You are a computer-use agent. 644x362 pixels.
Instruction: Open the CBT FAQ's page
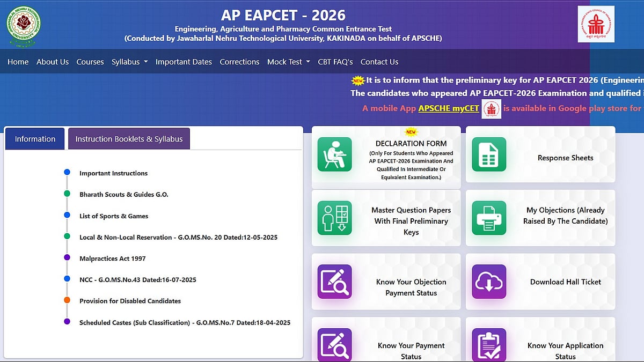pos(335,62)
